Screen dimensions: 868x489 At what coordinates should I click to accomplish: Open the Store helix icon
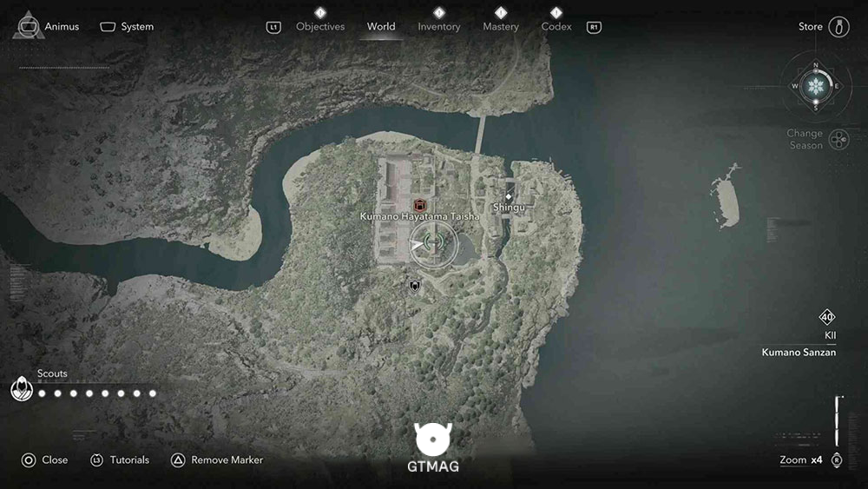click(838, 27)
